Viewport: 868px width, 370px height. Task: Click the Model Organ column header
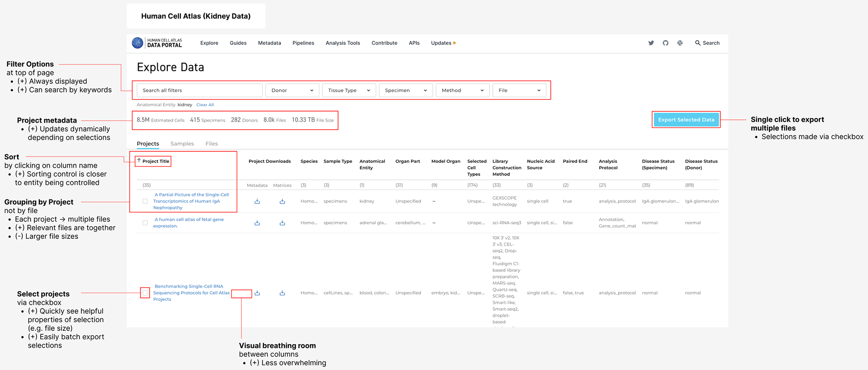click(446, 161)
